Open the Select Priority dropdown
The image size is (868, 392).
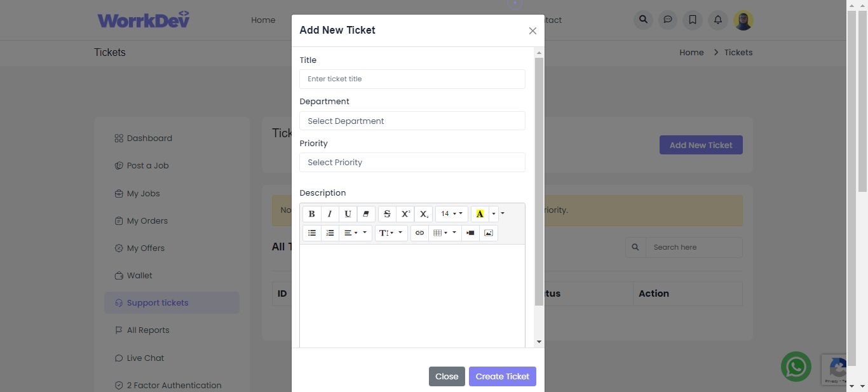(412, 163)
